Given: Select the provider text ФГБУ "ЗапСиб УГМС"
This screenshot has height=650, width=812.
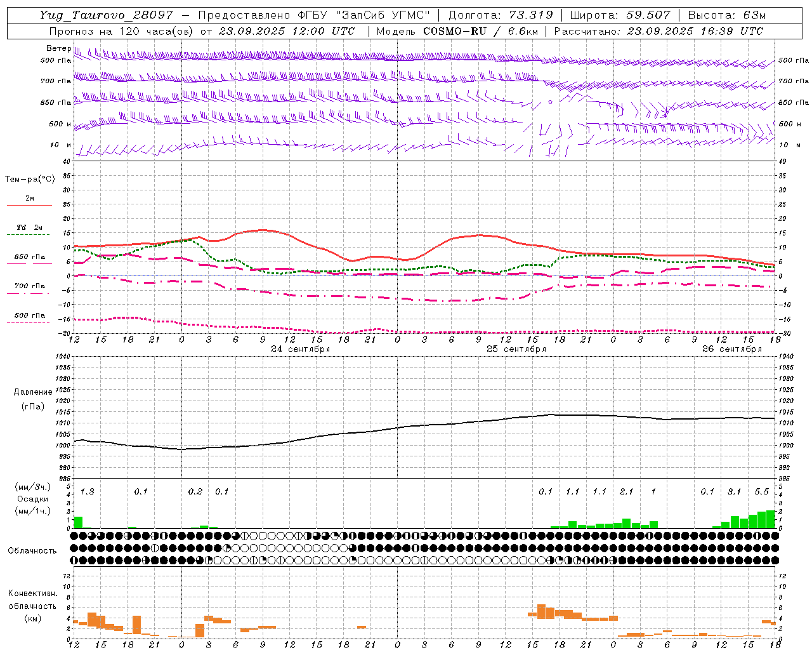Looking at the screenshot, I should click(364, 15).
